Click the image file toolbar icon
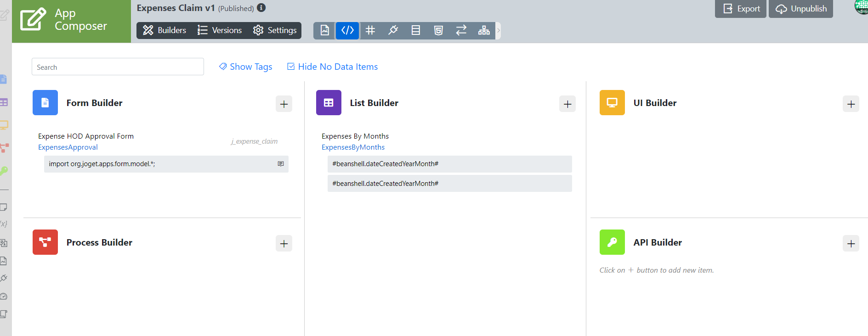The height and width of the screenshot is (336, 868). click(325, 31)
